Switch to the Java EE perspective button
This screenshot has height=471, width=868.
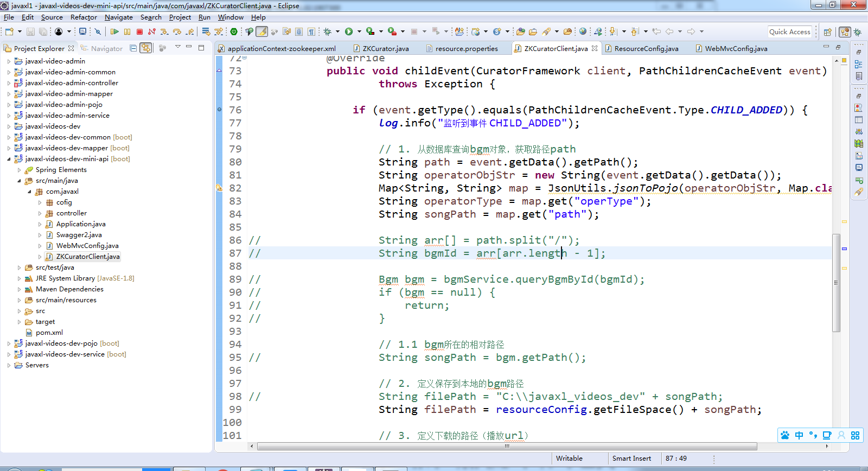point(845,32)
